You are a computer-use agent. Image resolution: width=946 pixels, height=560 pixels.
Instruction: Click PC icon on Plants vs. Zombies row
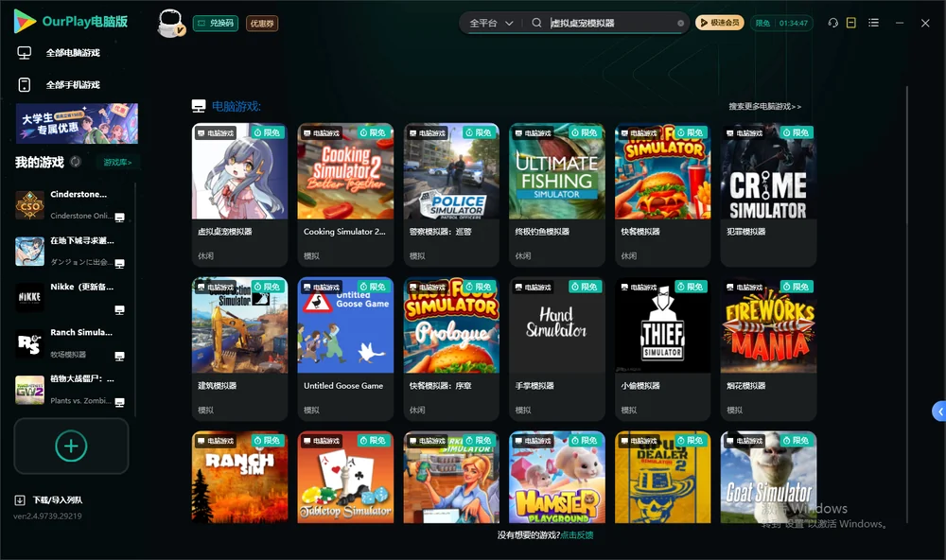pyautogui.click(x=119, y=403)
